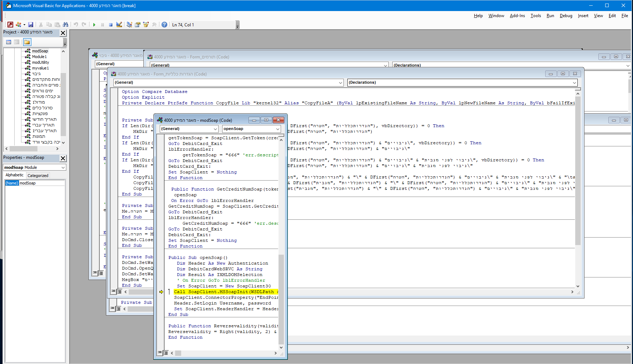
Task: Open the modSoap Module properties object dropdown
Action: click(x=63, y=167)
